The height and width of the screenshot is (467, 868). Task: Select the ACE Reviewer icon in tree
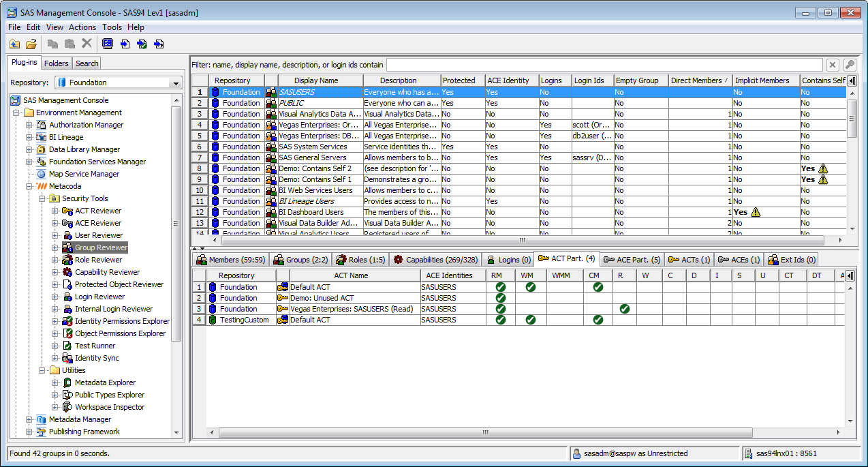(x=67, y=223)
